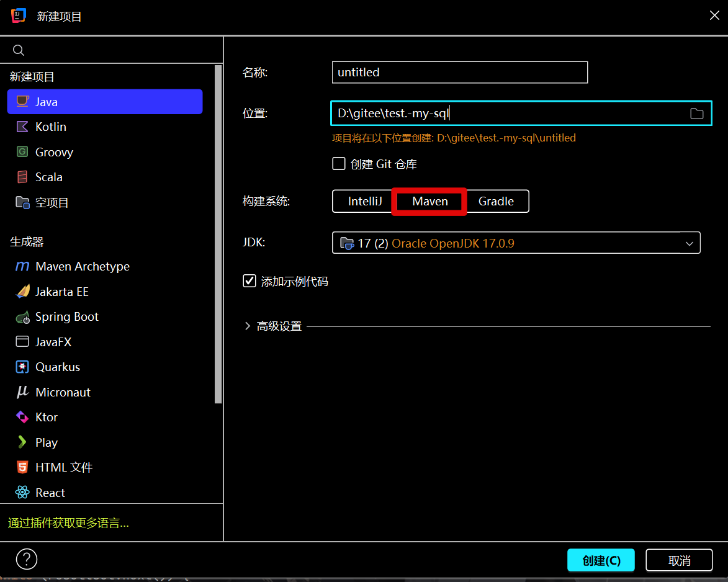
Task: Choose Spring Boot generator text
Action: tap(67, 317)
